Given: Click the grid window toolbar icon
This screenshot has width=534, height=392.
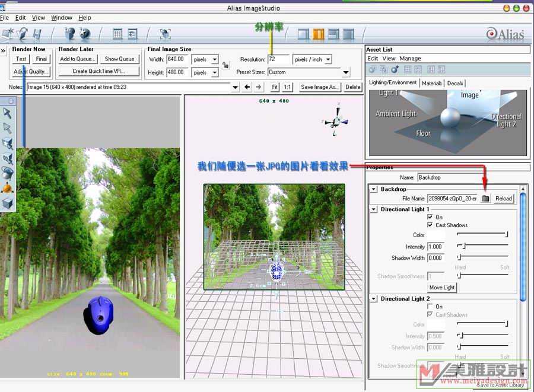Looking at the screenshot, I should pos(117,34).
